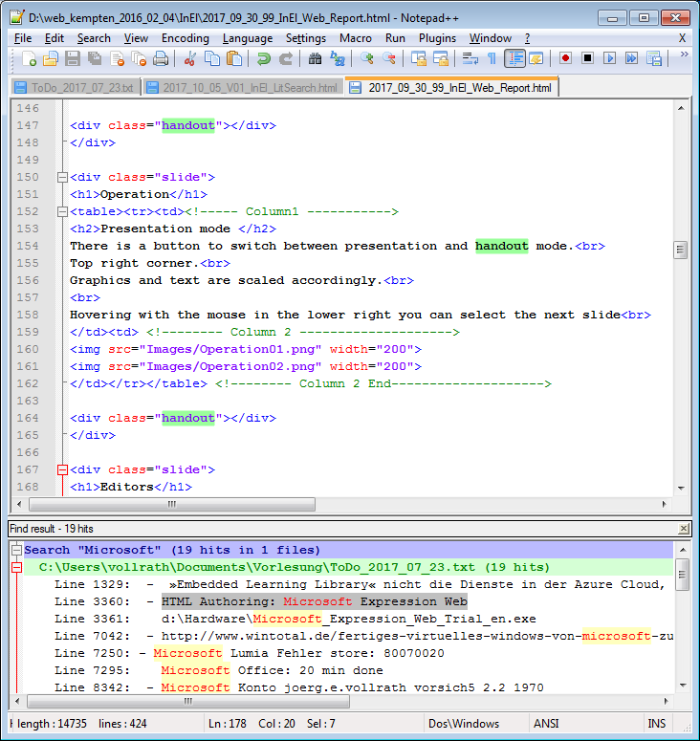This screenshot has width=700, height=741.
Task: Click the editor's vertical scrollbar thumb
Action: pyautogui.click(x=681, y=250)
